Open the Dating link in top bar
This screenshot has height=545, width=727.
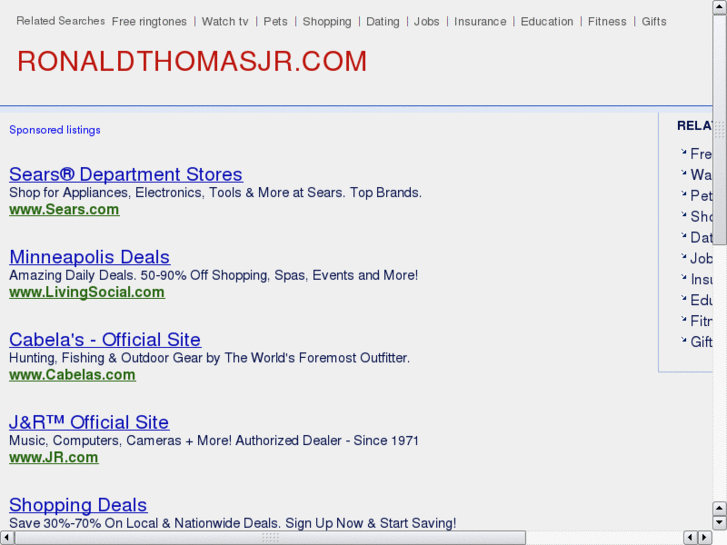pos(383,22)
